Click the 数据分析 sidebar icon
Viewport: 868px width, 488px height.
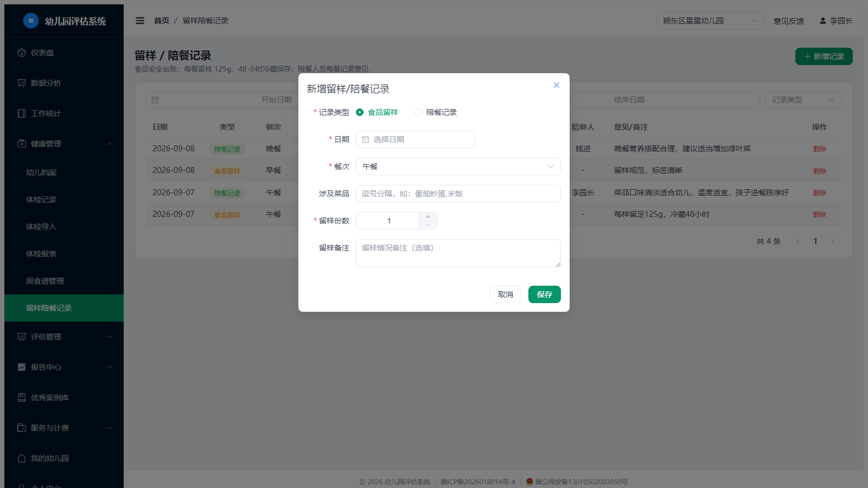pos(22,83)
